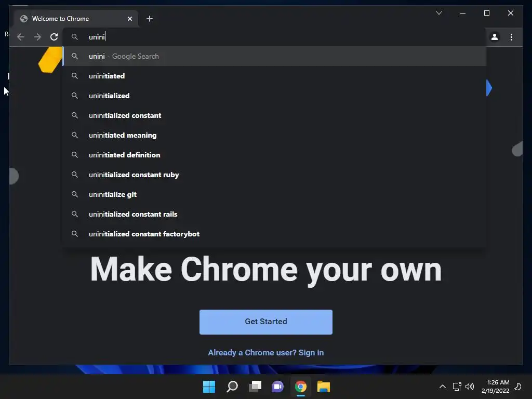
Task: Close the Chrome window
Action: point(511,13)
